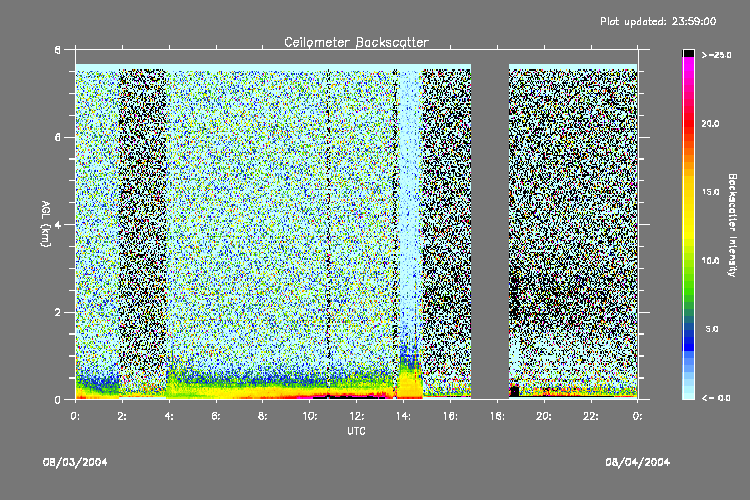Click the 'Plot updated: 23:59:00' timestamp
Image resolution: width=750 pixels, height=500 pixels.
[x=658, y=21]
